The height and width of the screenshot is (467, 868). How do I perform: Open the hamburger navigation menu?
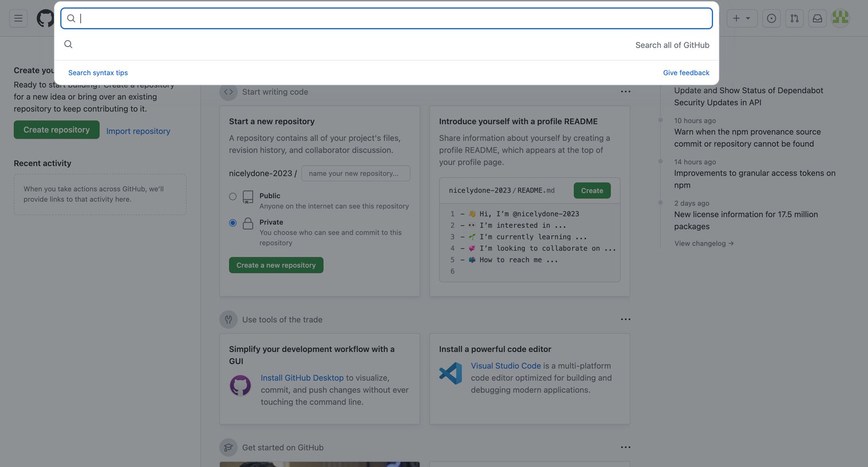click(x=18, y=18)
